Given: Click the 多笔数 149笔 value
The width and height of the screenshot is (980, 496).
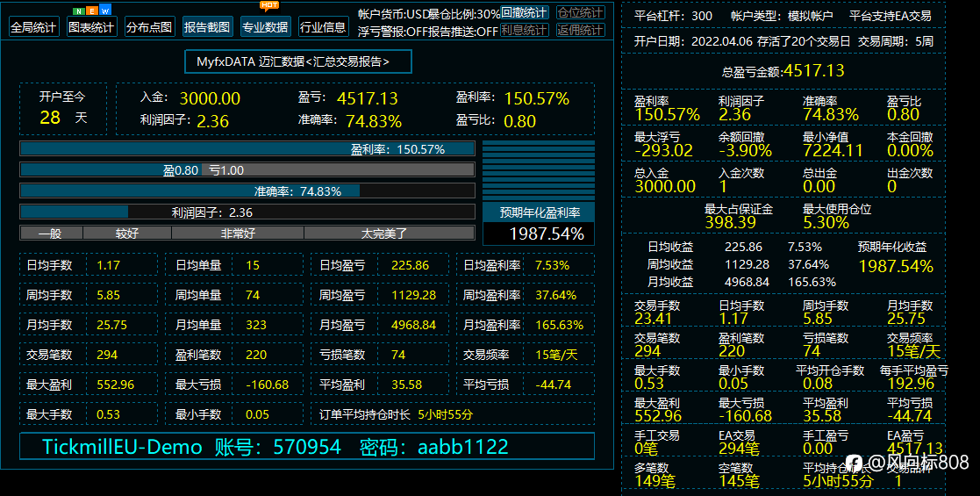Looking at the screenshot, I should 655,480.
